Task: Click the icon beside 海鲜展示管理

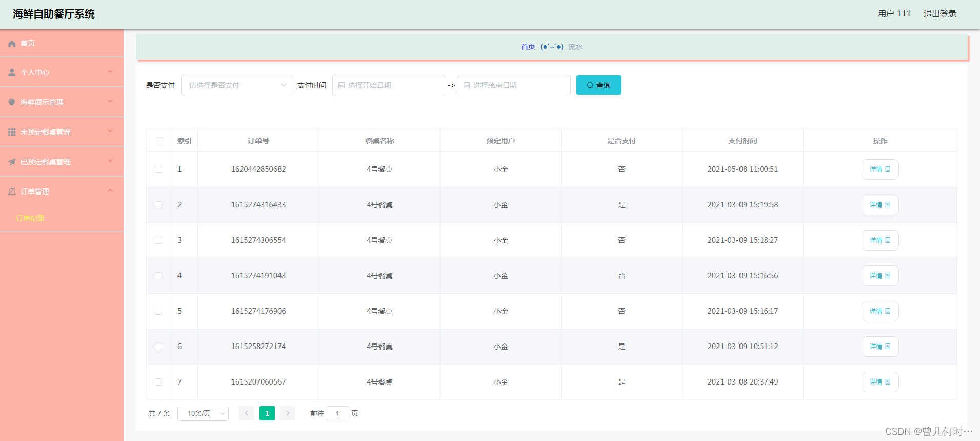Action: (x=12, y=102)
